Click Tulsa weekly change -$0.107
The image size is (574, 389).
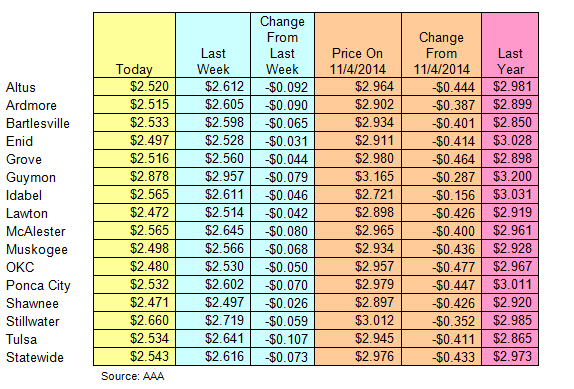[x=287, y=339]
